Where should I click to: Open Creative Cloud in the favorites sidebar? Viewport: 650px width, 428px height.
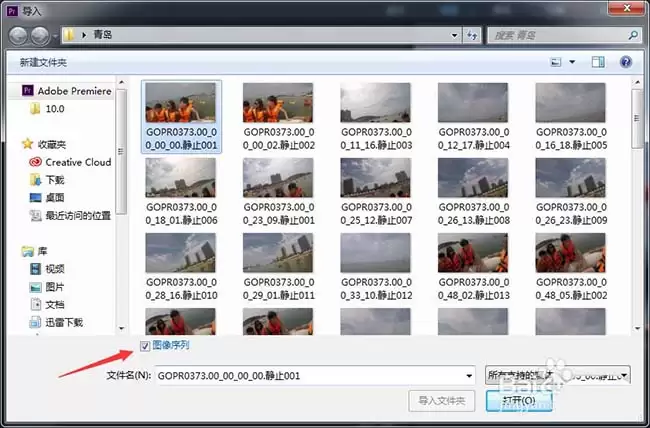click(x=77, y=162)
